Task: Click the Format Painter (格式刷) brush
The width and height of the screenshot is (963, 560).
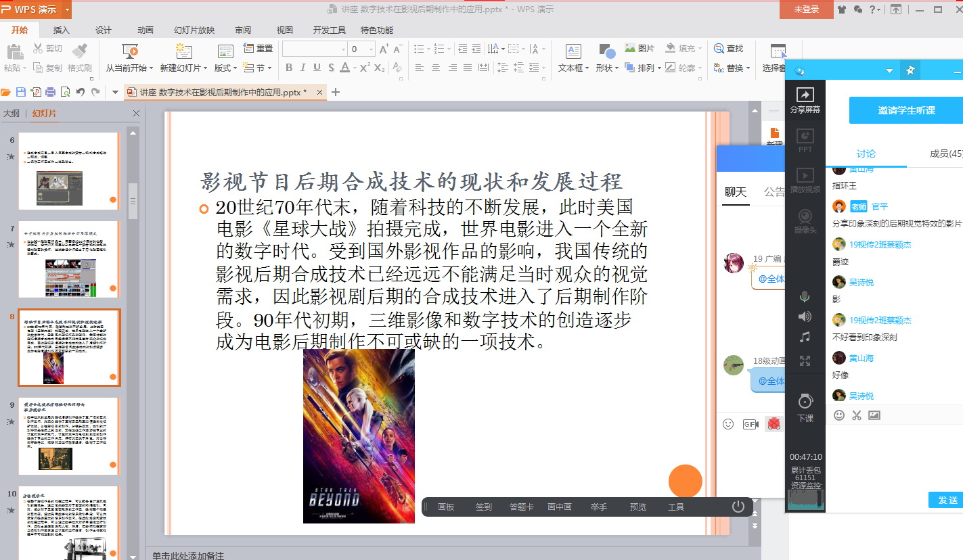Action: (79, 51)
